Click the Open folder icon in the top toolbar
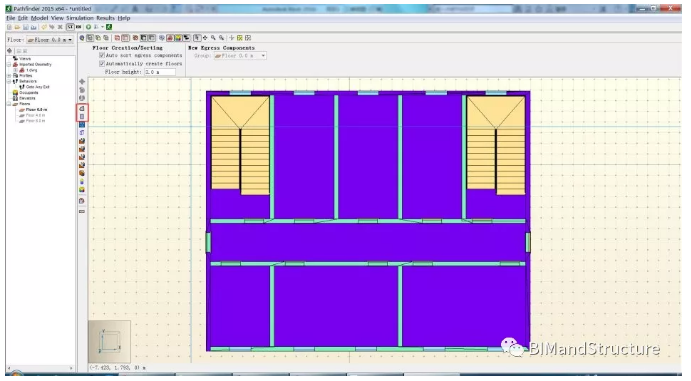The width and height of the screenshot is (691, 381). pyautogui.click(x=17, y=27)
